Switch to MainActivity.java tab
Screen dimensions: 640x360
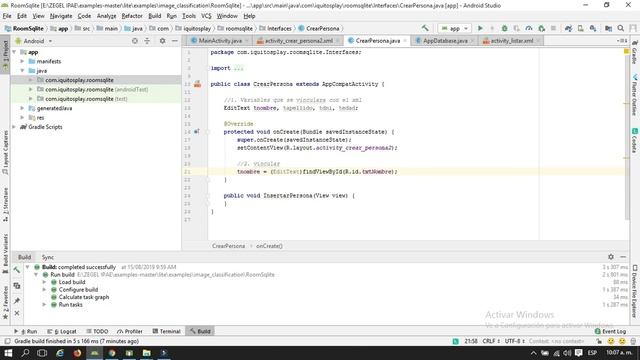pyautogui.click(x=220, y=41)
